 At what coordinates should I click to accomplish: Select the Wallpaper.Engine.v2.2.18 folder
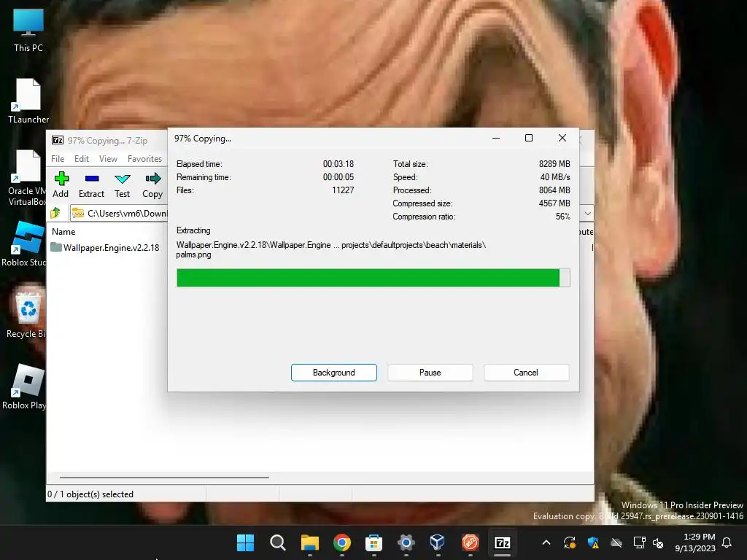click(106, 248)
